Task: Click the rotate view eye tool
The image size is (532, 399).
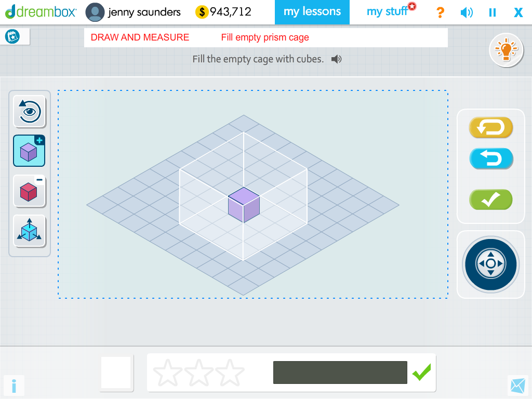Action: pos(29,112)
